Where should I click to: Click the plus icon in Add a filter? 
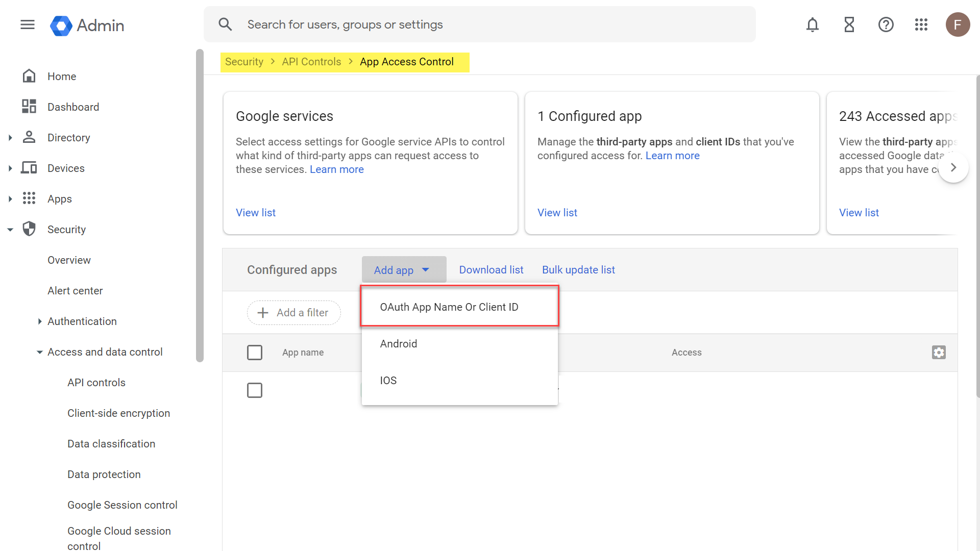pyautogui.click(x=263, y=313)
